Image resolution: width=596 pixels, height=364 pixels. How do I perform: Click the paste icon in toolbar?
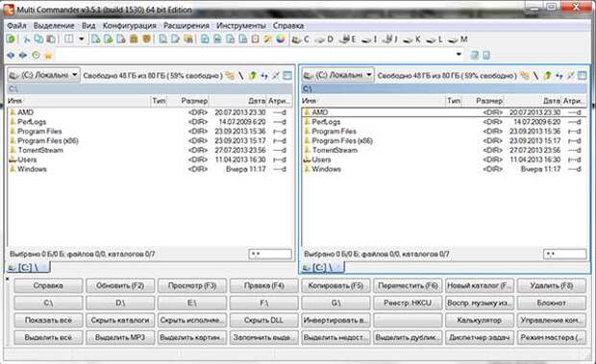pos(51,38)
